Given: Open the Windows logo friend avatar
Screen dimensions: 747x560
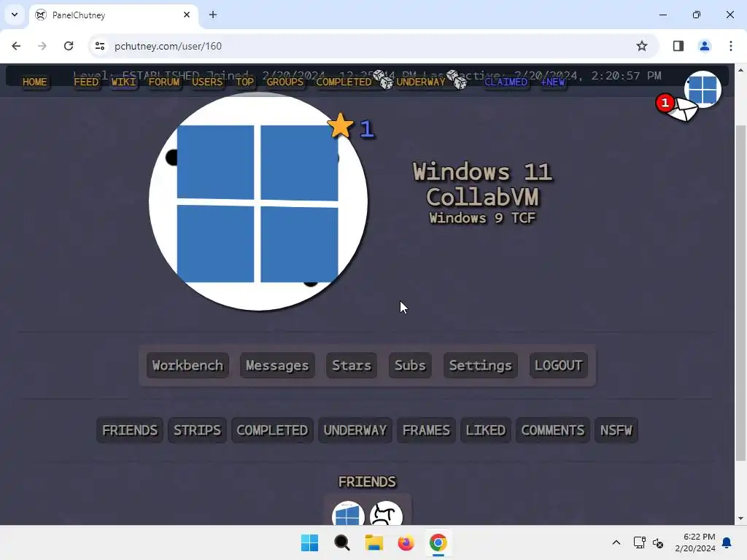Looking at the screenshot, I should [348, 514].
